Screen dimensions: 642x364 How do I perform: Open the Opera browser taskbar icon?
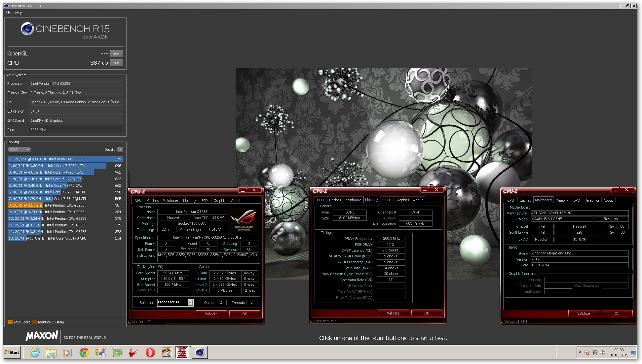[x=150, y=352]
